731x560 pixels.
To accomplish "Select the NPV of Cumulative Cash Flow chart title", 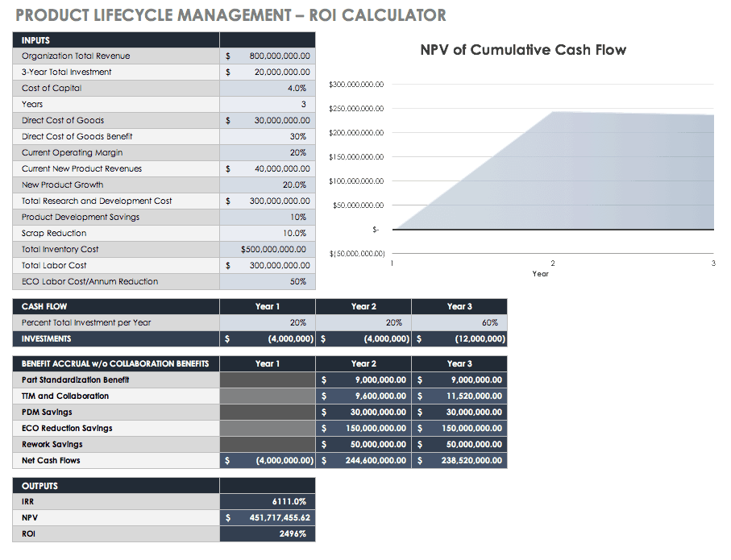I will pyautogui.click(x=523, y=50).
